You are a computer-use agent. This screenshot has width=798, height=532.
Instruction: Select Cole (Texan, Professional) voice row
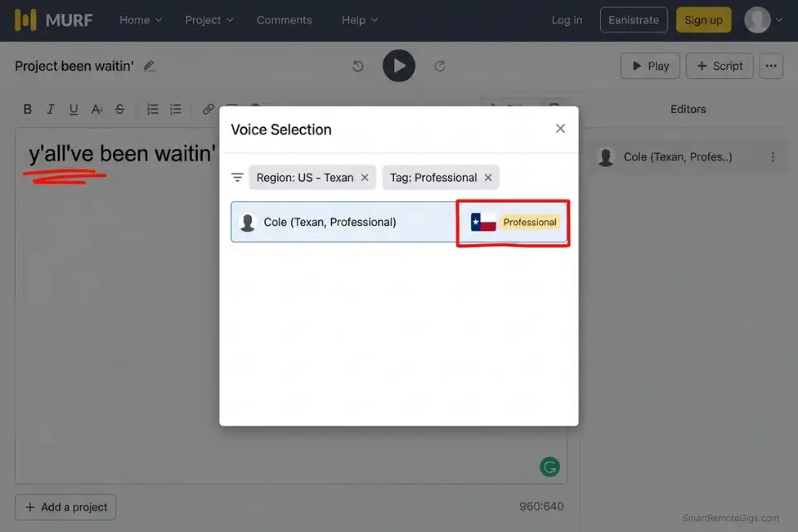click(398, 222)
